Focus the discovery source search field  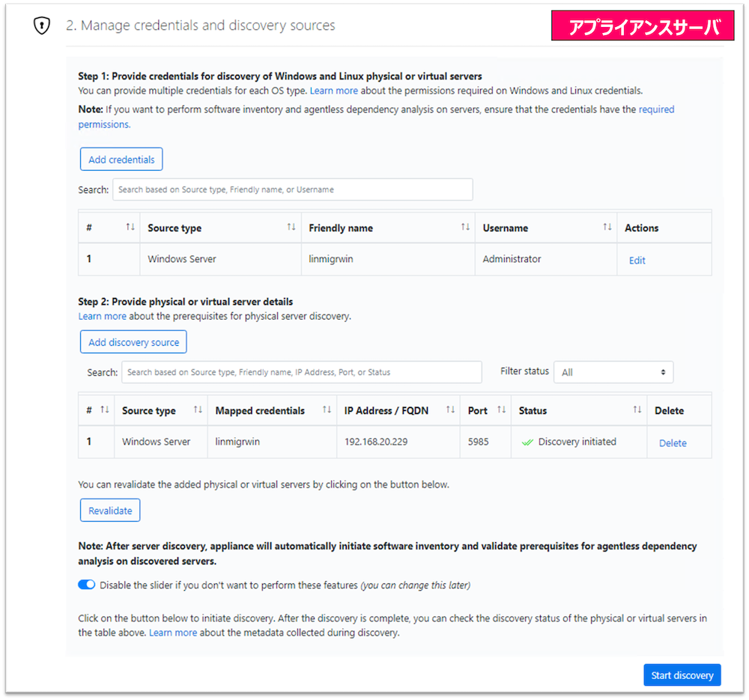pyautogui.click(x=302, y=372)
